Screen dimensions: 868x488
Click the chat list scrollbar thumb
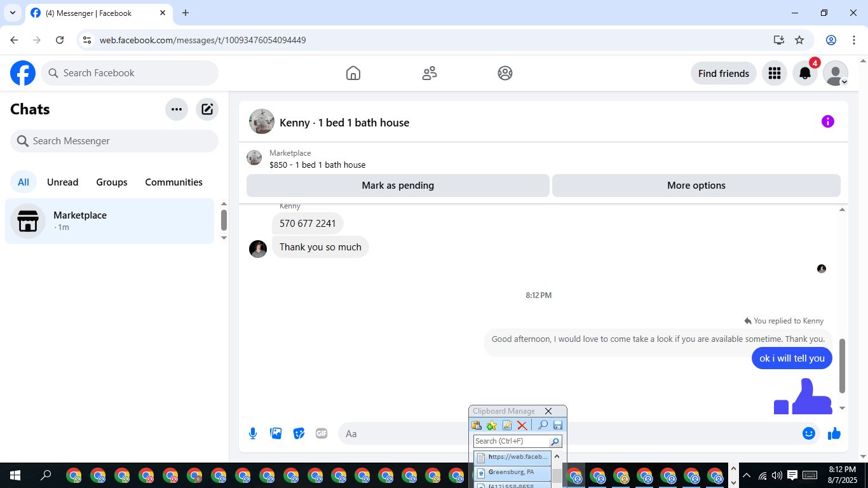pos(224,220)
